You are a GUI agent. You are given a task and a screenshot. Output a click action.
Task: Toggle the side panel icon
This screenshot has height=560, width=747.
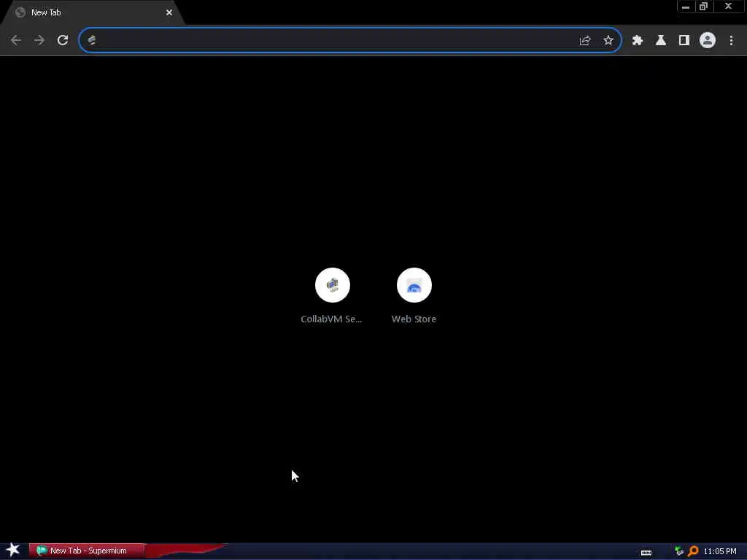[x=684, y=41]
